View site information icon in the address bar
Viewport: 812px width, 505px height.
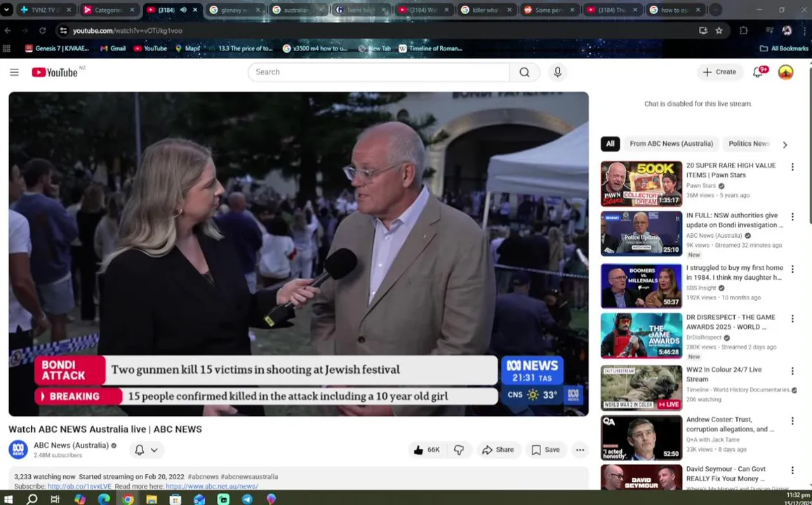(x=63, y=31)
